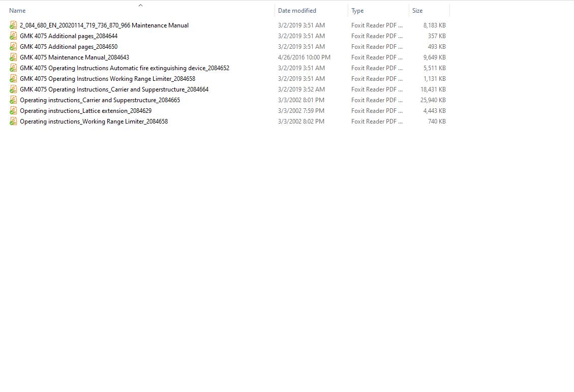Click PDF icon for GMK 4075 Working Range Limiter_2084658
The image size is (574, 392).
(13, 78)
